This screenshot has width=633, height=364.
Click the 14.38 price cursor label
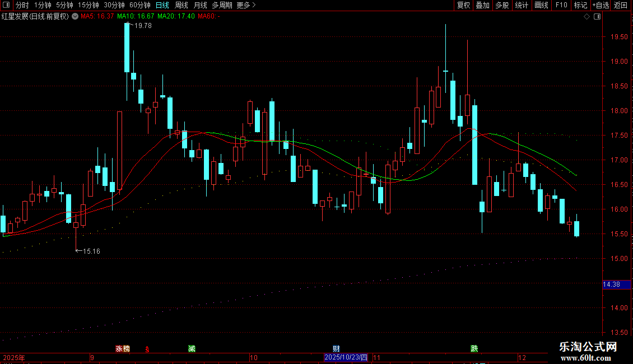616,284
